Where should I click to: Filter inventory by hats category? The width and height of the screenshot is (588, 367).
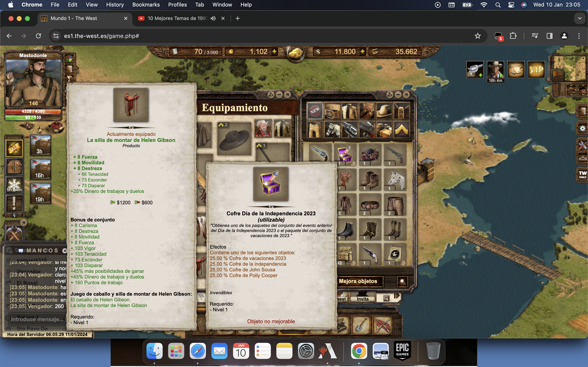pos(384,111)
